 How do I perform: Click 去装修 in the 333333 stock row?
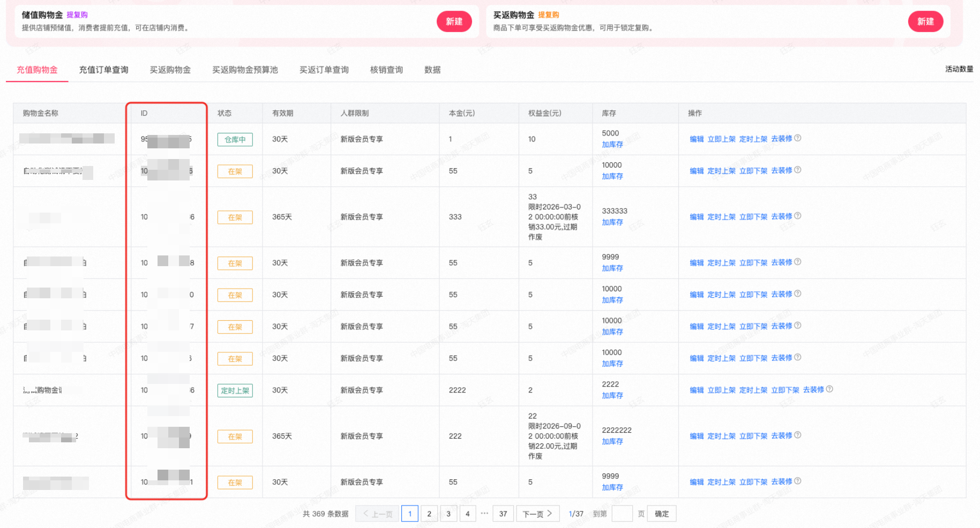point(782,216)
